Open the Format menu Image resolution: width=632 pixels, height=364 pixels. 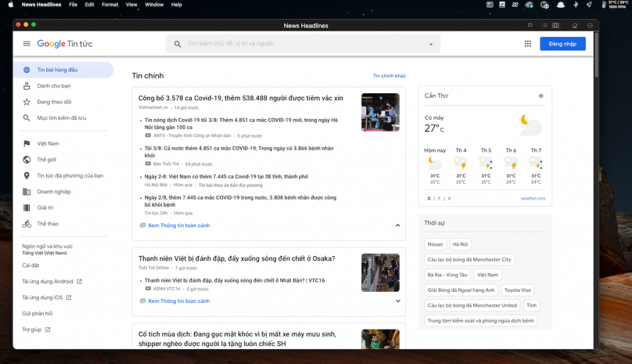tap(109, 4)
